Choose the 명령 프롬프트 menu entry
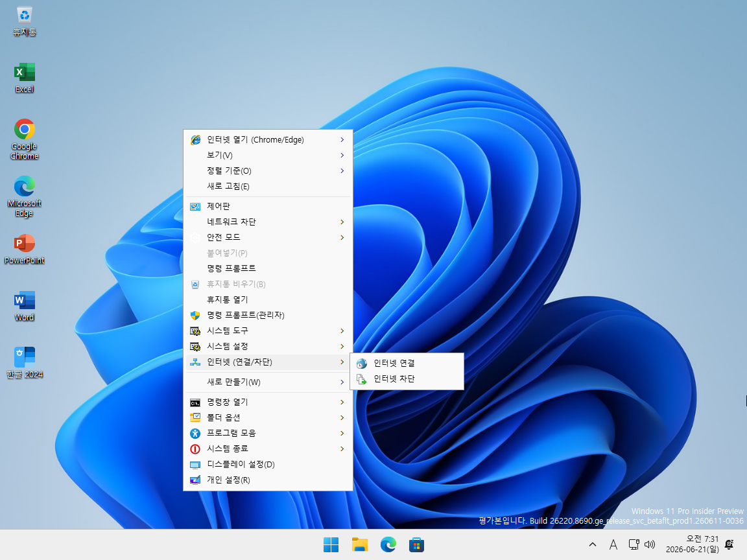The height and width of the screenshot is (560, 747). click(x=268, y=268)
